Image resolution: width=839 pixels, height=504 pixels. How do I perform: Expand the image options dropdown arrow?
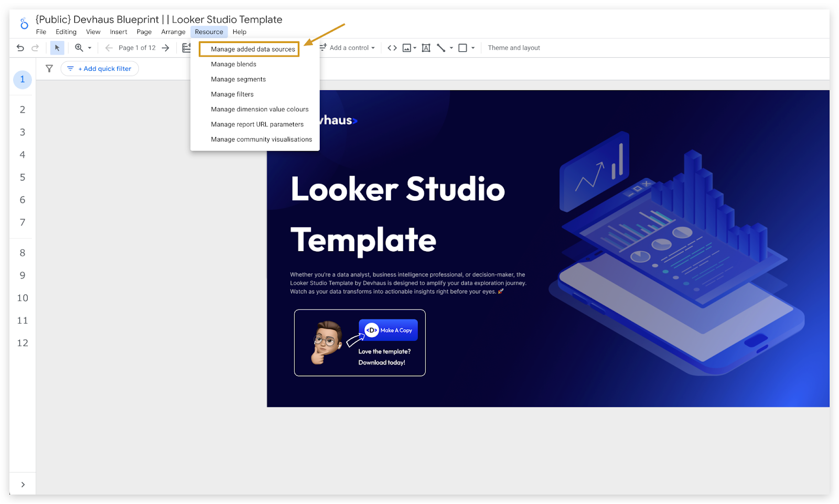pyautogui.click(x=415, y=48)
